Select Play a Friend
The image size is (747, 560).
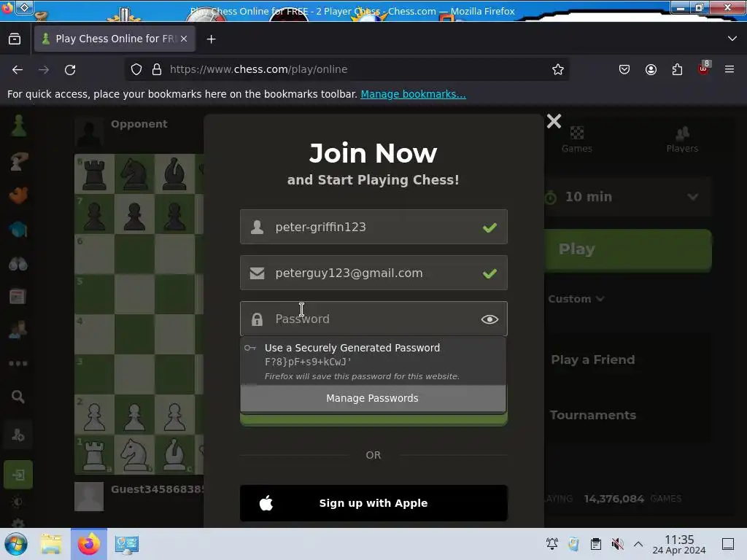coord(592,359)
